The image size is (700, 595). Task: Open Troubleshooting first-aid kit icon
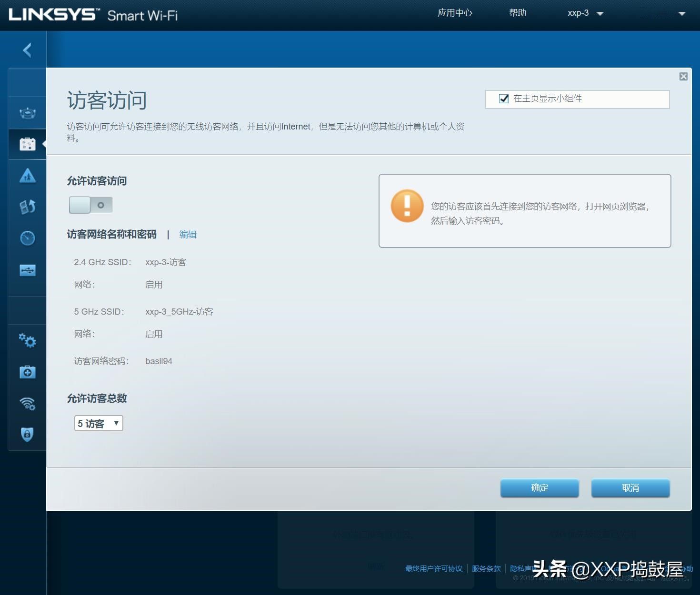(28, 372)
